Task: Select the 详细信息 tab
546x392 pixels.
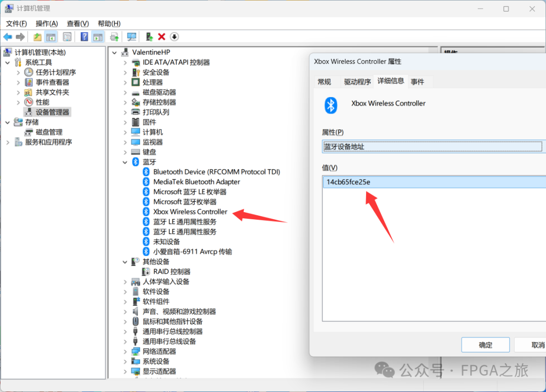Action: [391, 81]
